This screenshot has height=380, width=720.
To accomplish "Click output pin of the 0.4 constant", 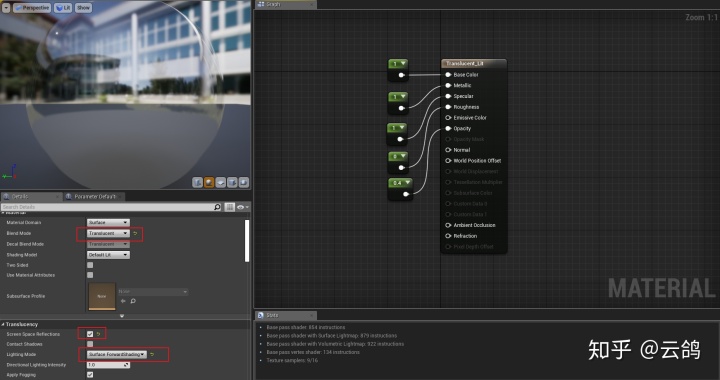I will (x=406, y=194).
